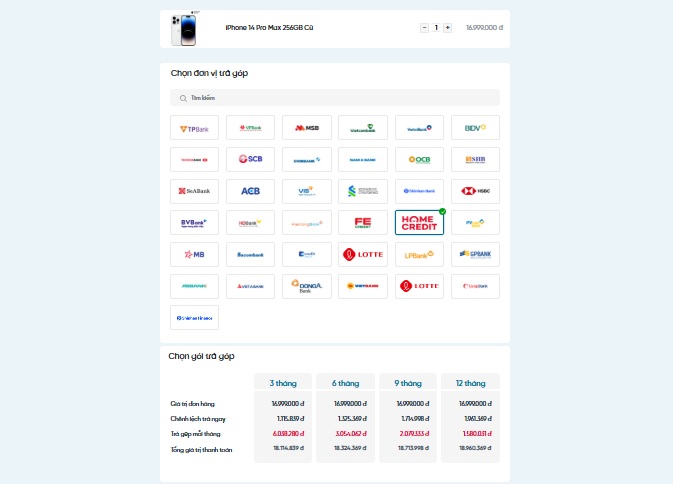Select the Sacombank logo tile
The height and width of the screenshot is (484, 673).
pos(250,254)
